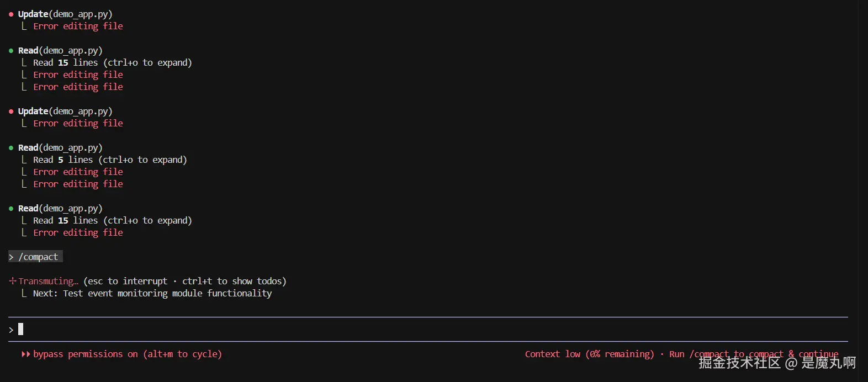The width and height of the screenshot is (868, 382).
Task: Click the spinner icon before Transmuting
Action: [12, 281]
